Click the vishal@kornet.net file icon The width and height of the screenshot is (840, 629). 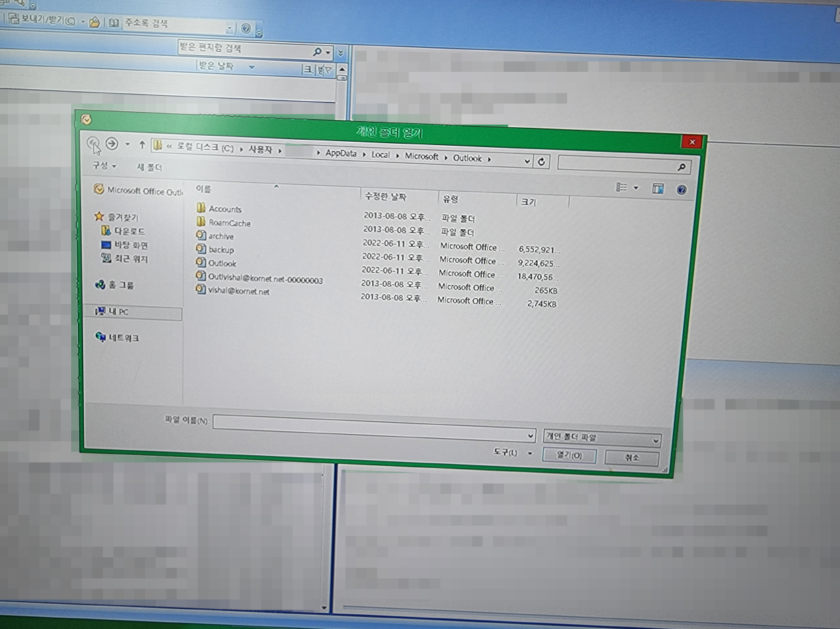tap(200, 290)
